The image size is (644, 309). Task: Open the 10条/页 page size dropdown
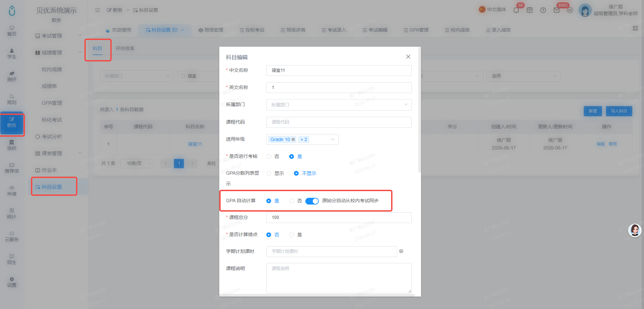[137, 164]
